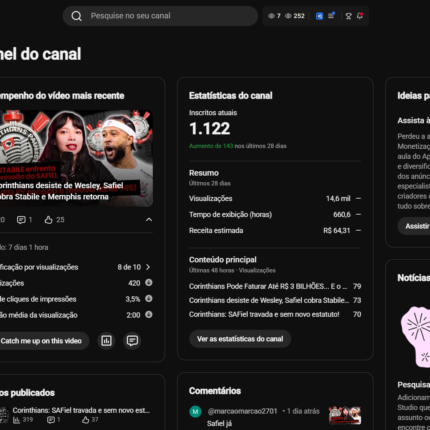Open the comment's video thumbnail in Comentários
The height and width of the screenshot is (430, 430).
coord(345,415)
